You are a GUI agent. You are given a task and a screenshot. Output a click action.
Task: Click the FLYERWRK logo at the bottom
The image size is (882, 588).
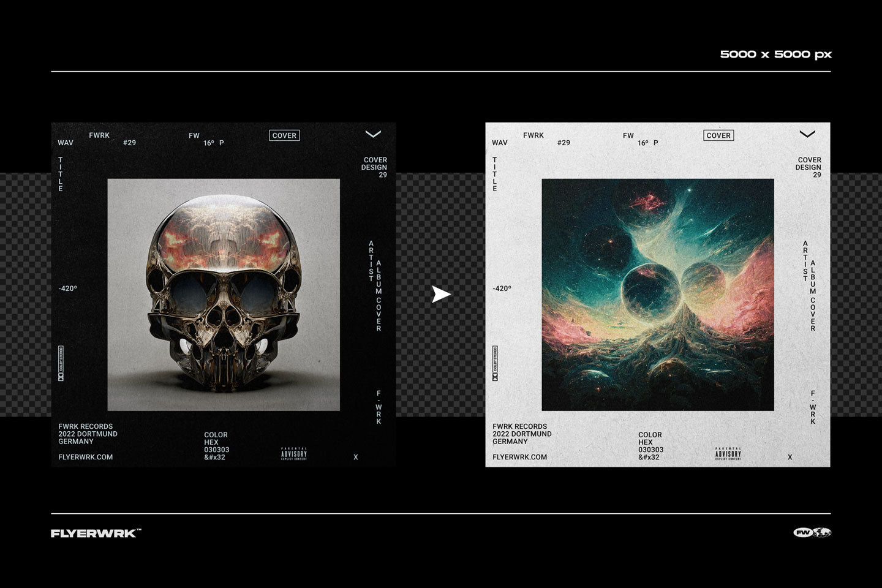[96, 533]
